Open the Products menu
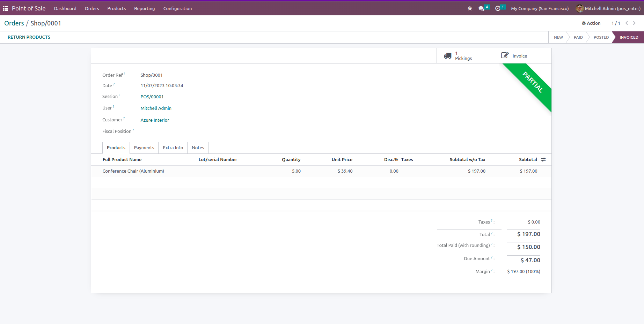Screen dimensions: 644x324 coord(117,8)
